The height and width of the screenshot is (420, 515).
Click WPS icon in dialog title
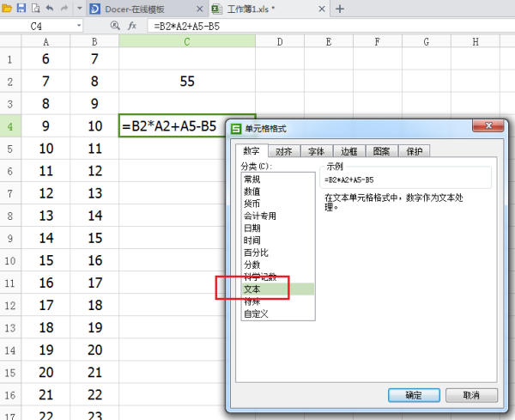tap(236, 129)
